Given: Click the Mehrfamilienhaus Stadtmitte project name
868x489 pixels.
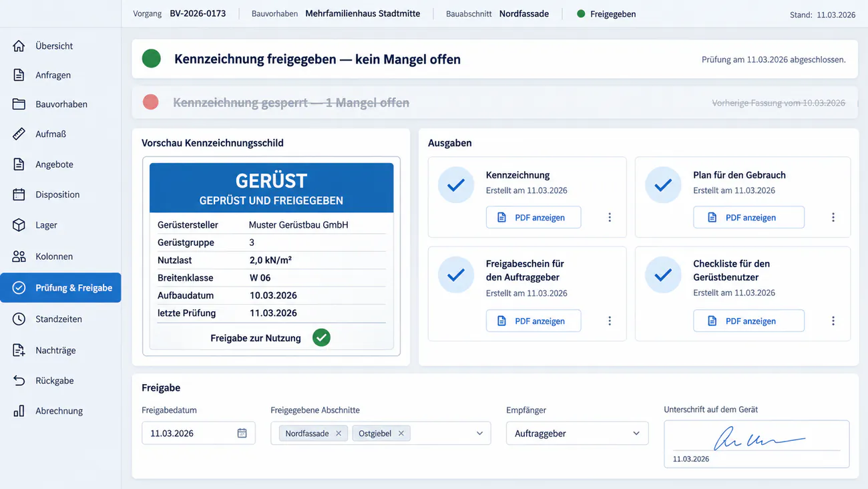Looking at the screenshot, I should coord(363,13).
